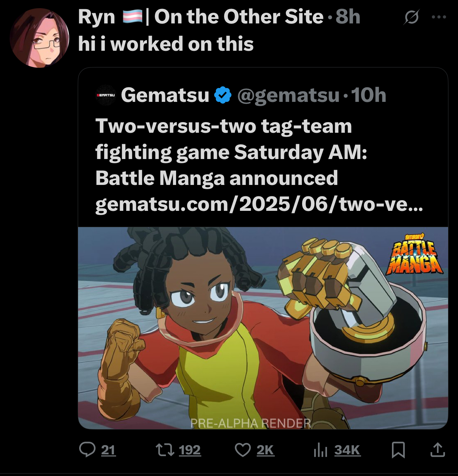The image size is (458, 476).
Task: Open the 8h post timestamp
Action: [348, 17]
